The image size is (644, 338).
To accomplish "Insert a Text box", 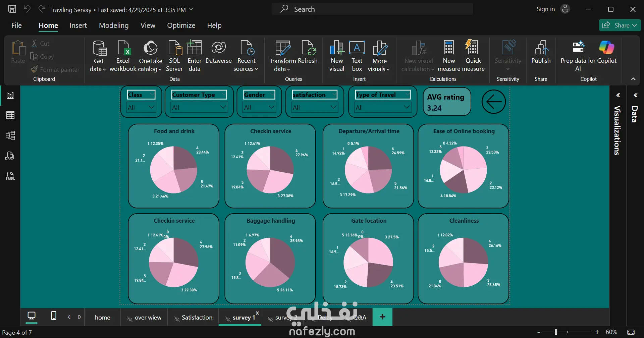I will (357, 56).
